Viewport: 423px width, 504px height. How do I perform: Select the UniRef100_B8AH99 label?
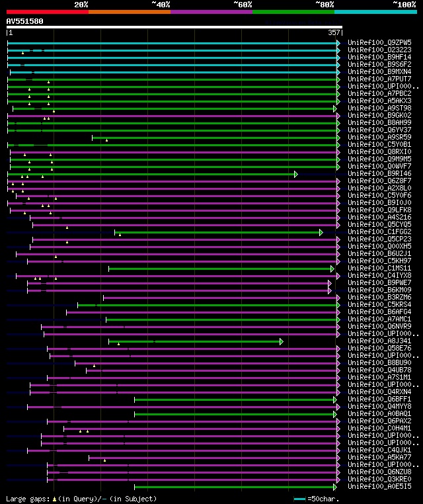click(x=379, y=122)
